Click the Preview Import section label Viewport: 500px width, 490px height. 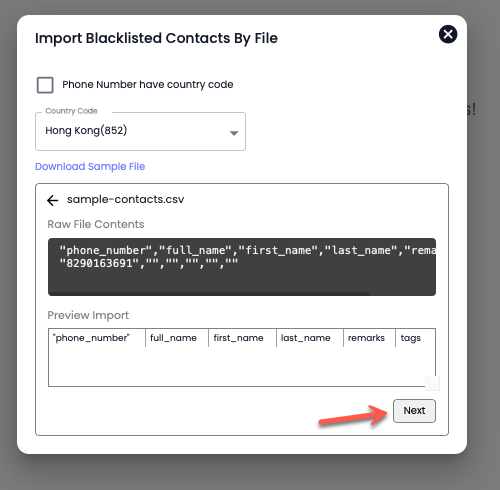click(88, 315)
